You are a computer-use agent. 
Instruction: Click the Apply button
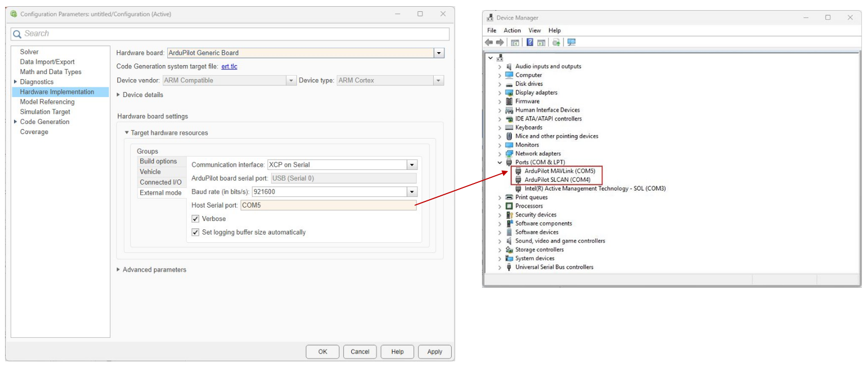click(434, 352)
